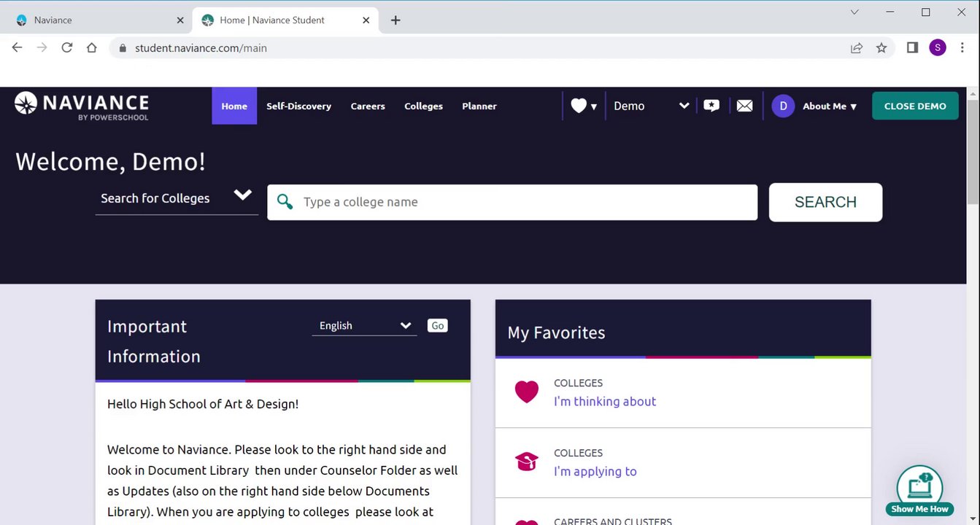Open the tab search chevron in title bar
980x525 pixels.
(854, 12)
